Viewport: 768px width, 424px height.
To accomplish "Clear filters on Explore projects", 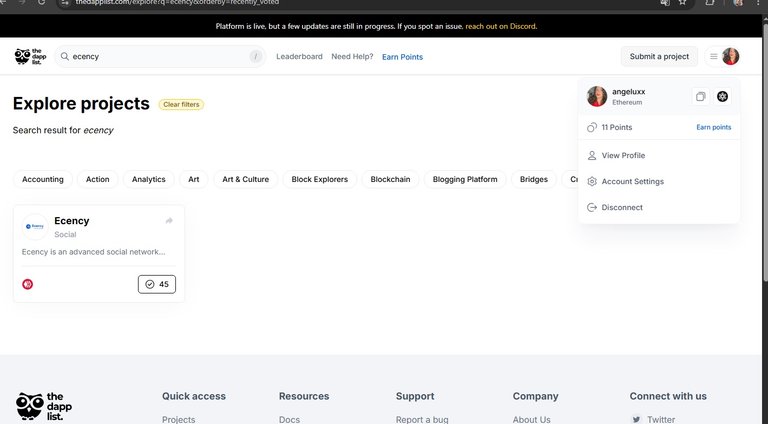I will click(x=181, y=104).
